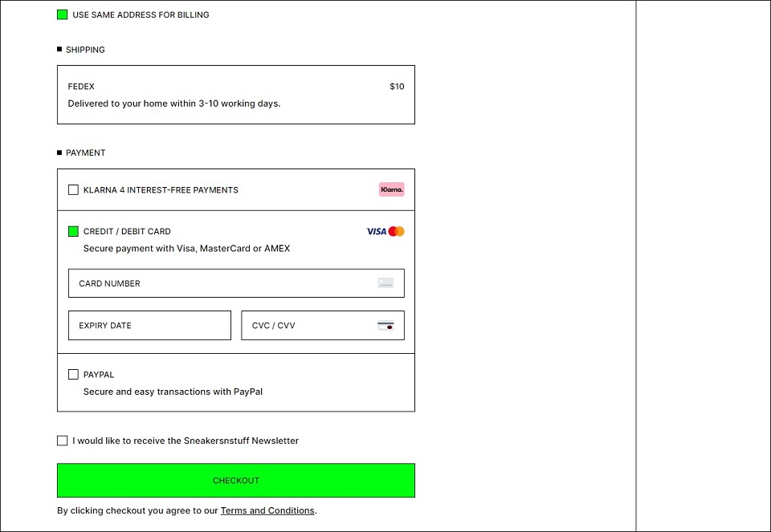Open the Terms and Conditions link
771x532 pixels.
pyautogui.click(x=267, y=510)
